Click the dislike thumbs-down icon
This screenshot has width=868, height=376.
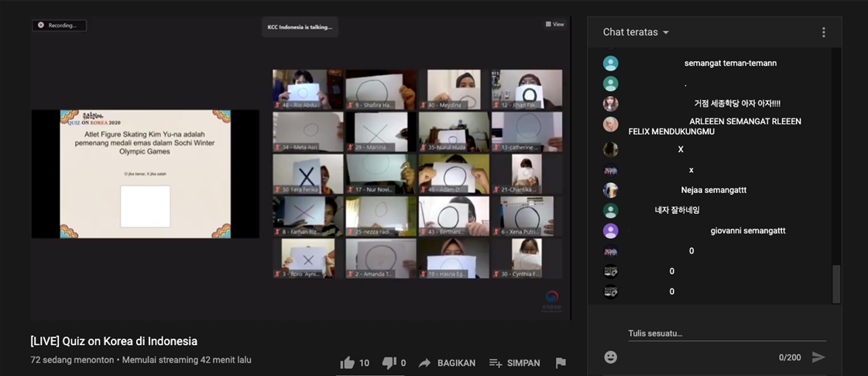click(x=389, y=363)
